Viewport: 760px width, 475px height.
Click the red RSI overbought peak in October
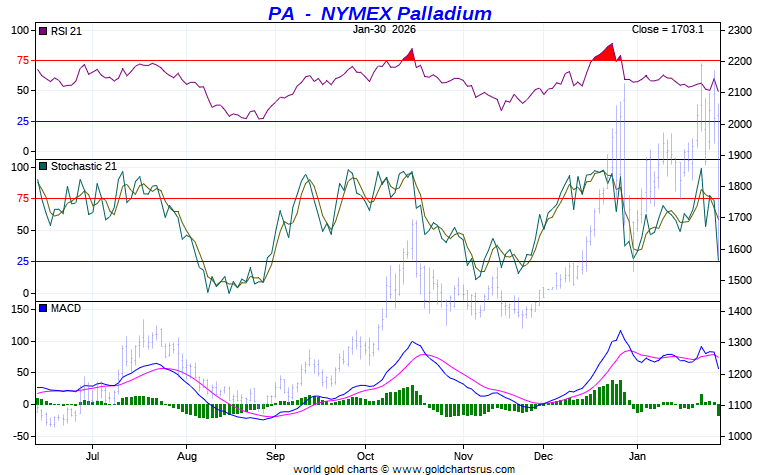(x=408, y=56)
